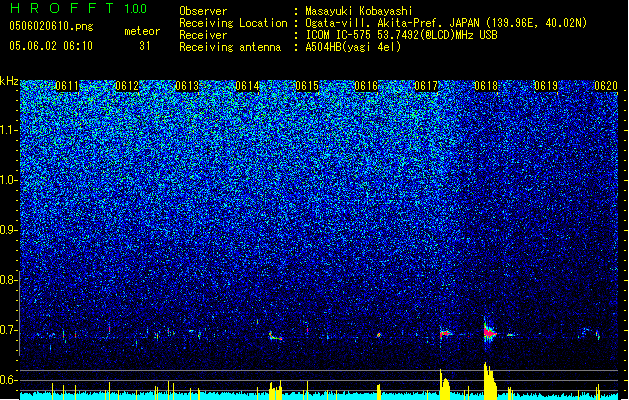
Task: Click the 1.0 kHz axis label
Action: (x=9, y=180)
